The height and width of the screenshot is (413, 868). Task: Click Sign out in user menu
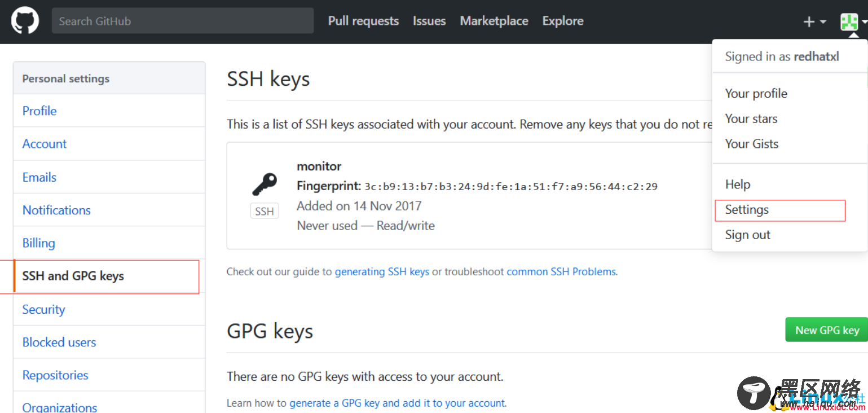click(748, 235)
